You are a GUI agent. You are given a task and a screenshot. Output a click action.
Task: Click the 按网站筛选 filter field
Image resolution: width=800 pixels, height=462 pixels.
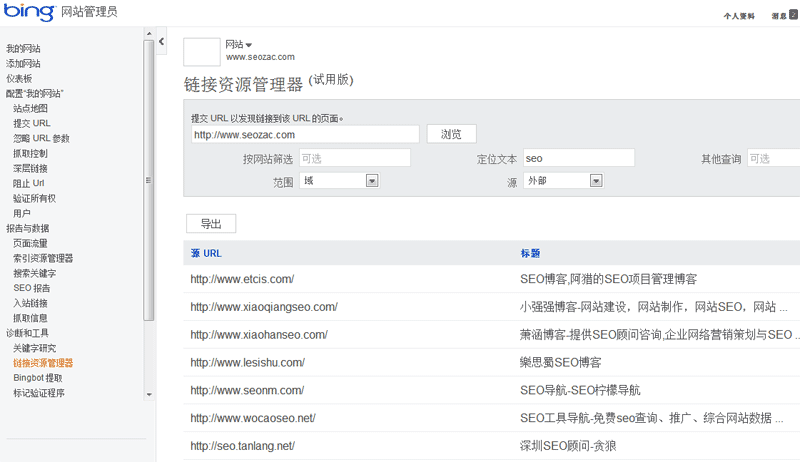tap(354, 158)
